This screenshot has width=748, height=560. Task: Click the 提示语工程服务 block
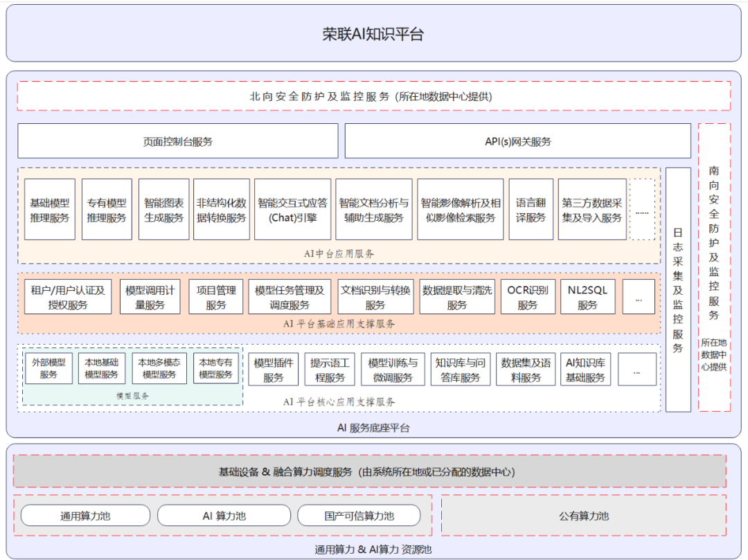pos(330,370)
